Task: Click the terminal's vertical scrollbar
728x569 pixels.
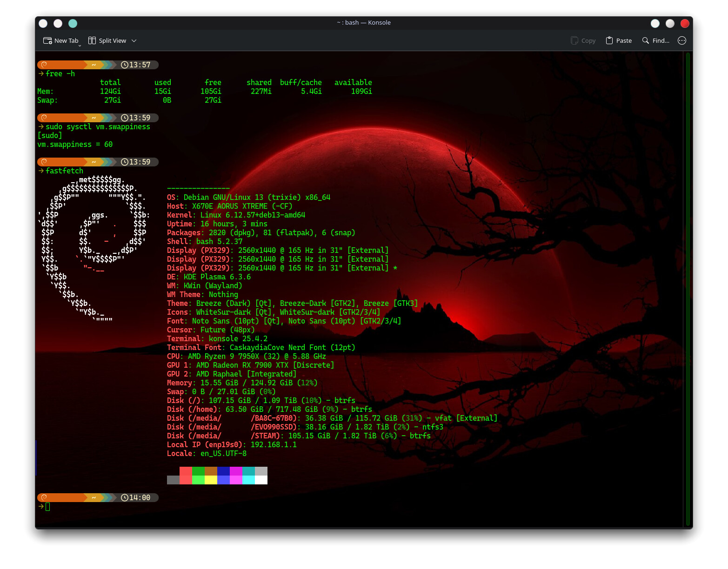Action: [x=688, y=288]
